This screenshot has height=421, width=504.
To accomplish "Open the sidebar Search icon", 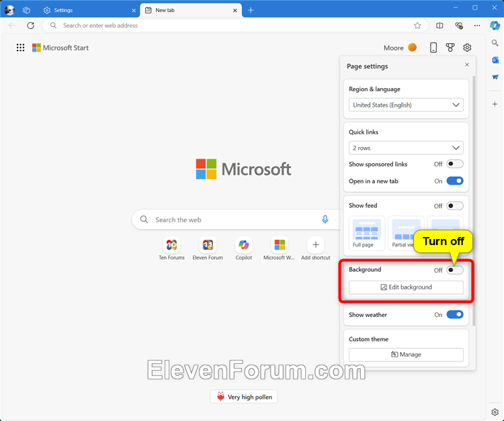I will coord(495,43).
